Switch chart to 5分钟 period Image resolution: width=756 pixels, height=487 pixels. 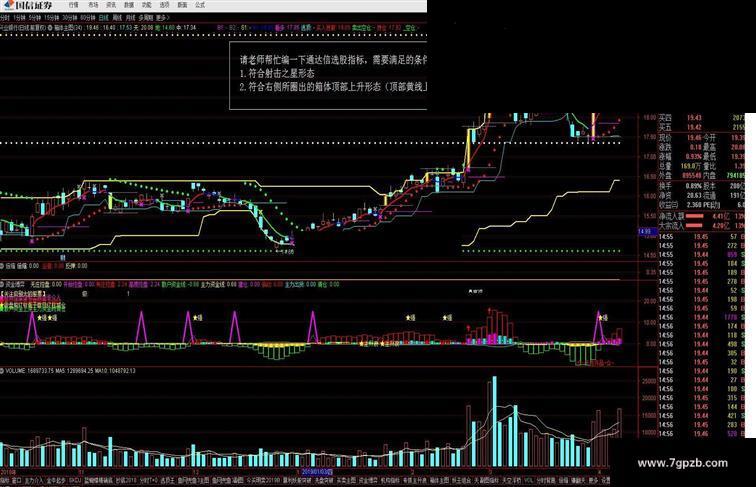point(35,17)
